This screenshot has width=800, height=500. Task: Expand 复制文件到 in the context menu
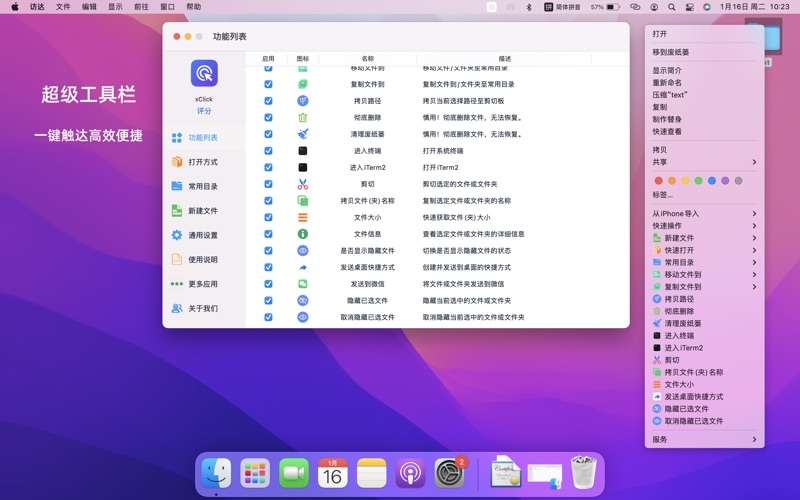[704, 287]
